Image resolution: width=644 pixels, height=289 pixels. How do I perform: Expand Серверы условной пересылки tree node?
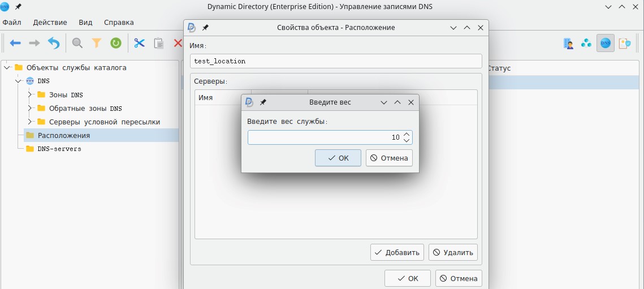click(31, 122)
